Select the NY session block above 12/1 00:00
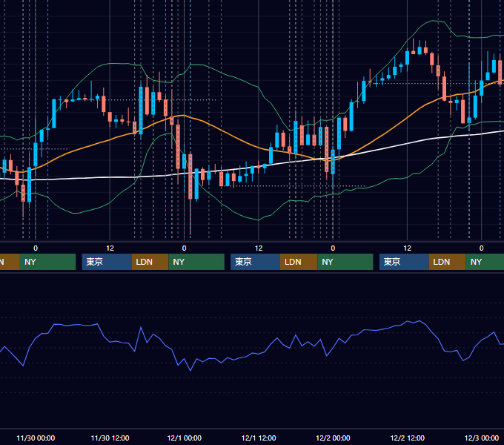 [196, 262]
